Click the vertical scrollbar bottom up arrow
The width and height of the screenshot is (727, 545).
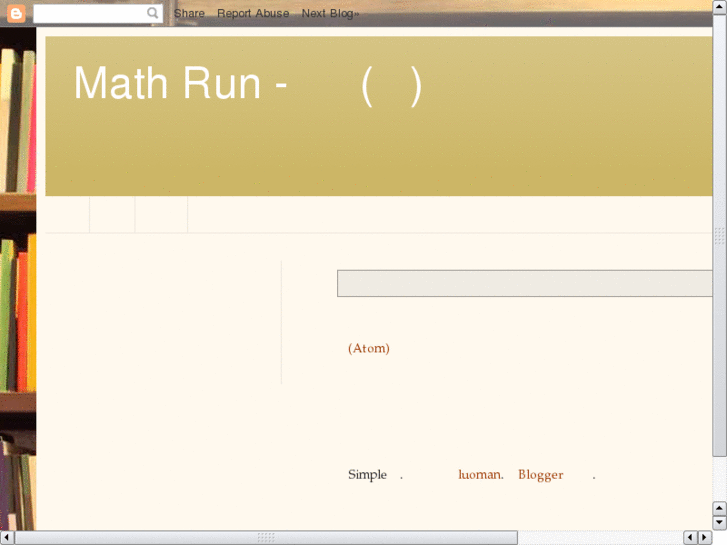pyautogui.click(x=720, y=508)
